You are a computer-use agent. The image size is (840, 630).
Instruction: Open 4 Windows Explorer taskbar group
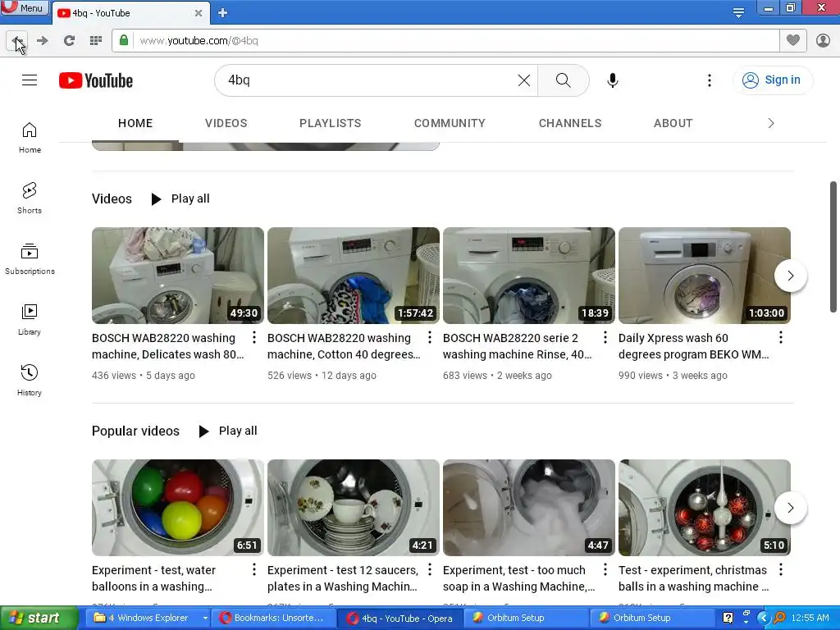[148, 619]
